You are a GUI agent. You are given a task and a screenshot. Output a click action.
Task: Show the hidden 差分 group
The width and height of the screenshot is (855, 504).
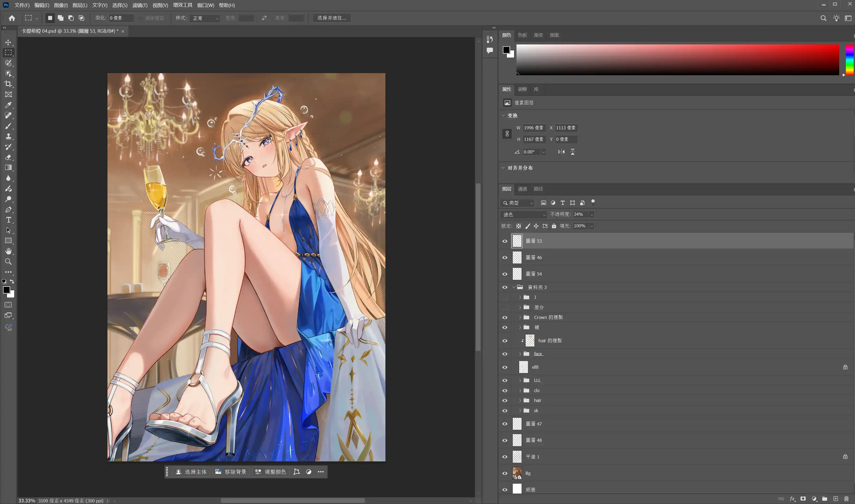[505, 307]
